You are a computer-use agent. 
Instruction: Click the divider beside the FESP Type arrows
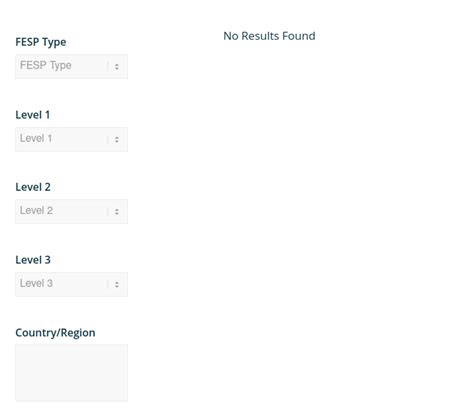(108, 66)
